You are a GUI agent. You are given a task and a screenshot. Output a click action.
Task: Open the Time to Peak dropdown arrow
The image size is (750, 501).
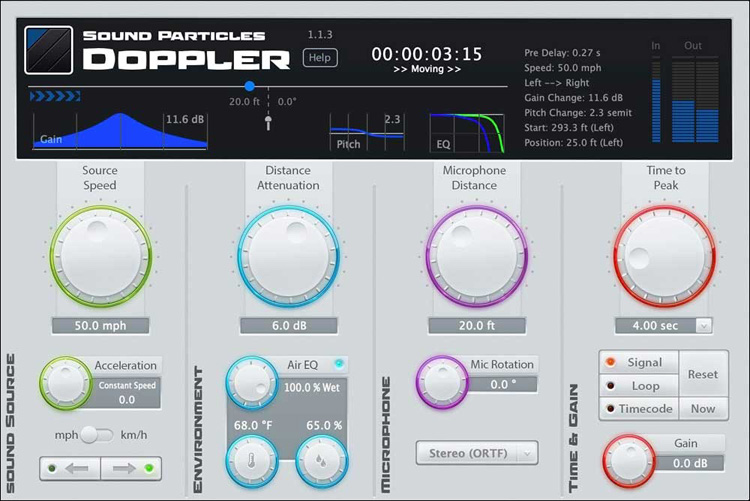click(x=703, y=326)
